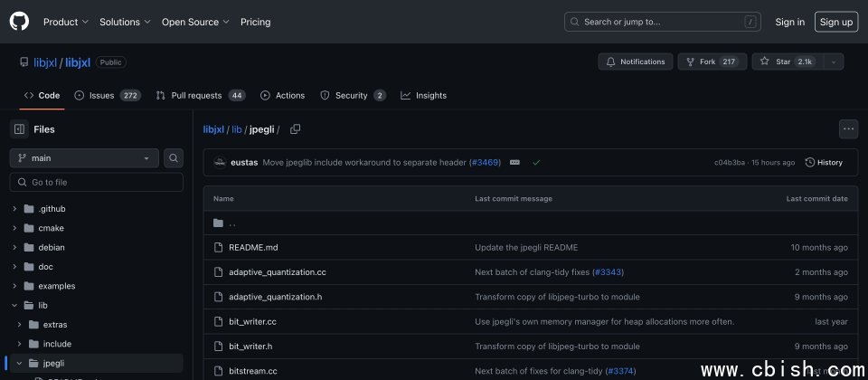Open libjxl breadcrumb link

(x=213, y=129)
